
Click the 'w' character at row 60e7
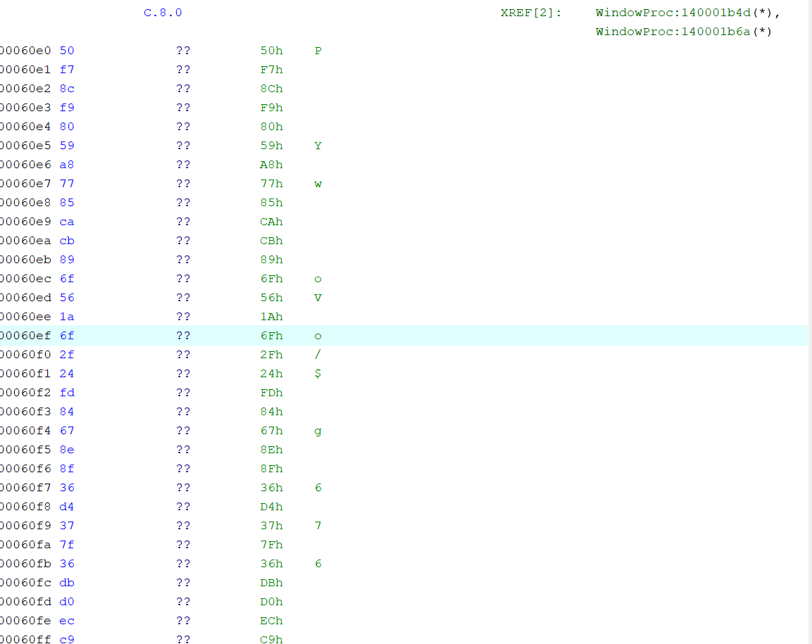(x=318, y=184)
